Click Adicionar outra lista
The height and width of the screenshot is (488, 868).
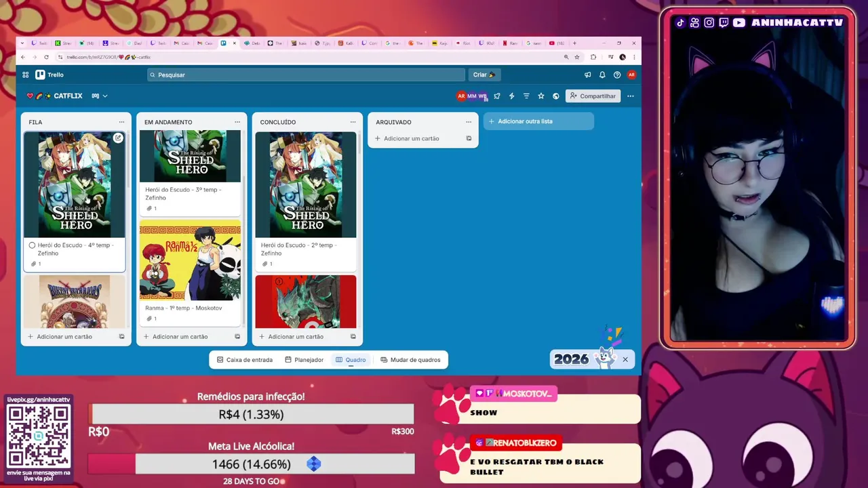(x=538, y=121)
